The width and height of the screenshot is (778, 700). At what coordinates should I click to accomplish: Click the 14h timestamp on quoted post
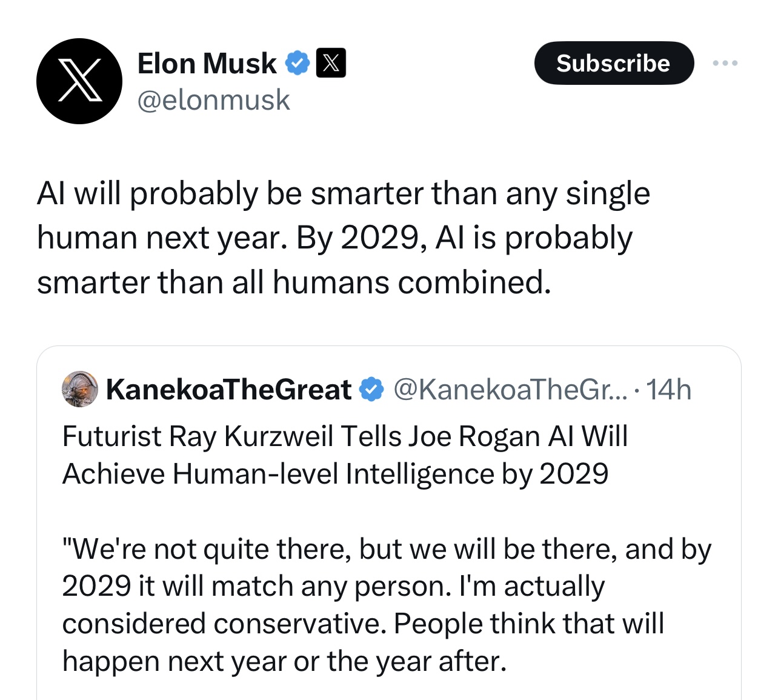click(668, 389)
